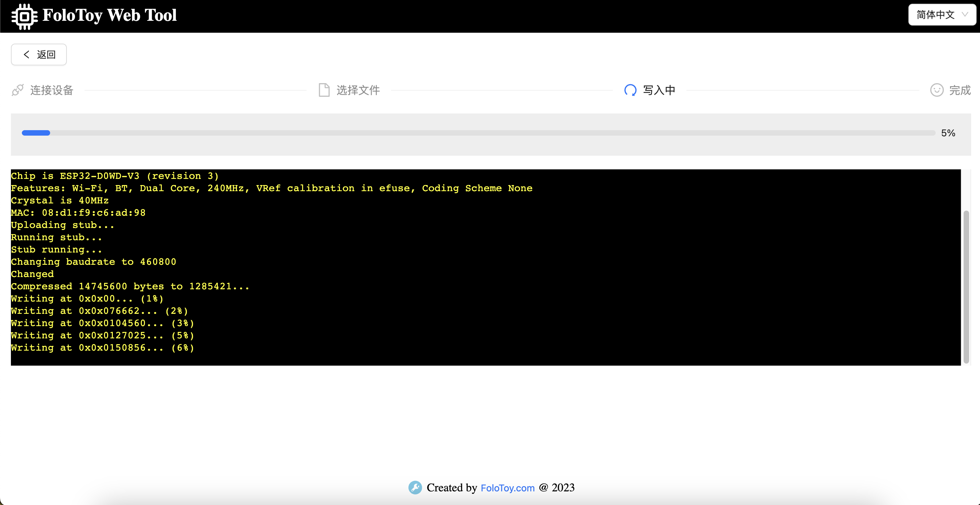Image resolution: width=980 pixels, height=505 pixels.
Task: Click the link icon beside 连接设备
Action: click(x=17, y=90)
